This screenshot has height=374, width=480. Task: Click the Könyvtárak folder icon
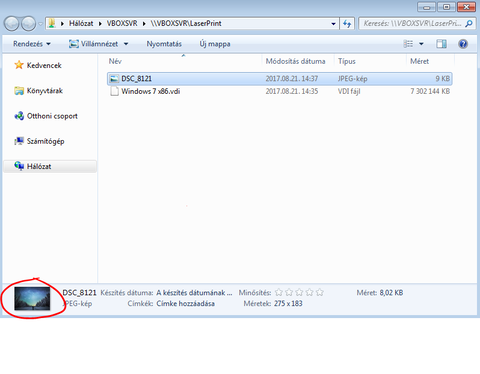[x=19, y=91]
